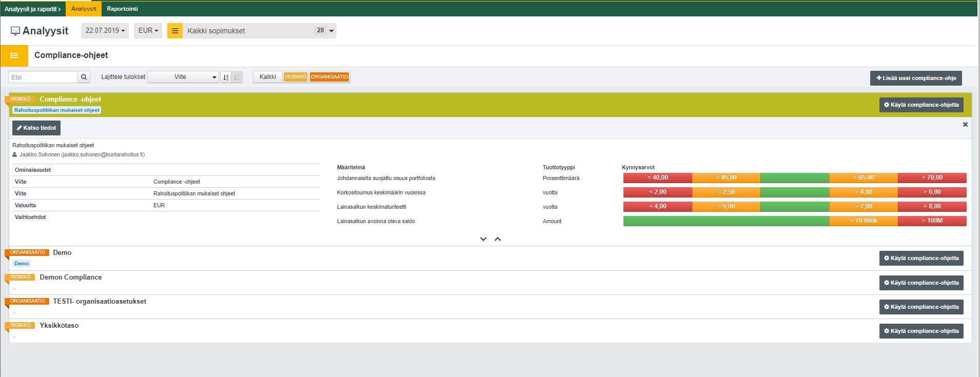The height and width of the screenshot is (377, 980).
Task: Click the search magnifier icon
Action: click(84, 77)
